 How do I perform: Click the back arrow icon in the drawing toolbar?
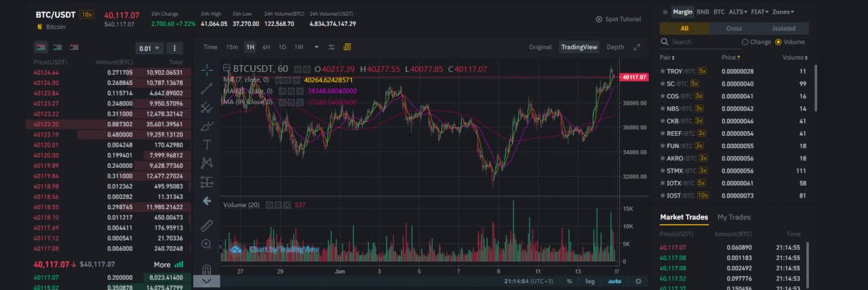click(x=207, y=201)
